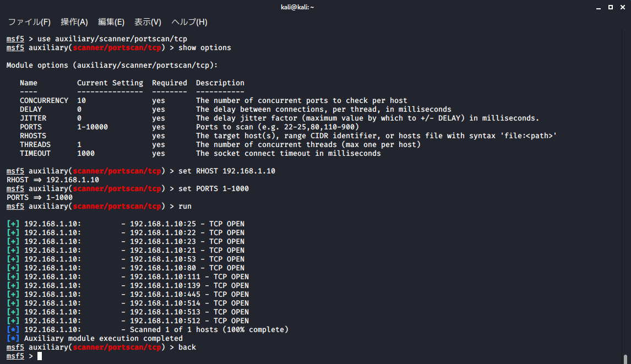The image size is (631, 364).
Task: Open the 編集(E) menu
Action: click(111, 22)
